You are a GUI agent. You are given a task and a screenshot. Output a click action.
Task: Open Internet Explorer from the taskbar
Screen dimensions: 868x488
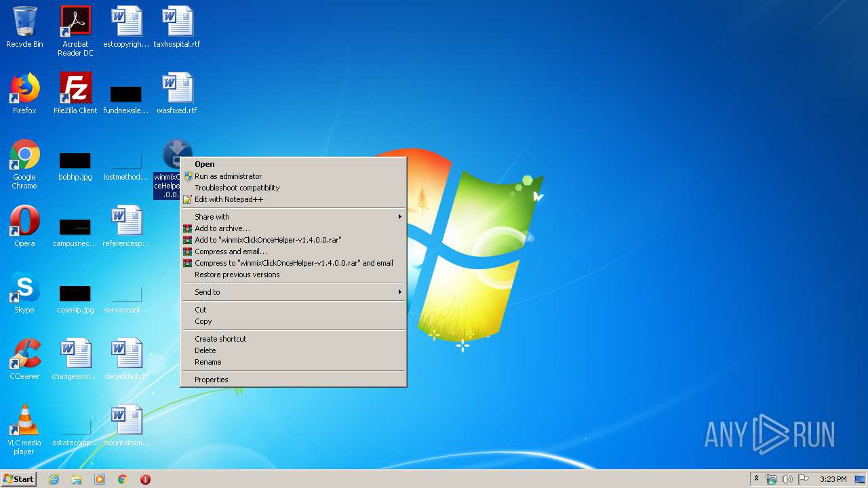(x=54, y=479)
